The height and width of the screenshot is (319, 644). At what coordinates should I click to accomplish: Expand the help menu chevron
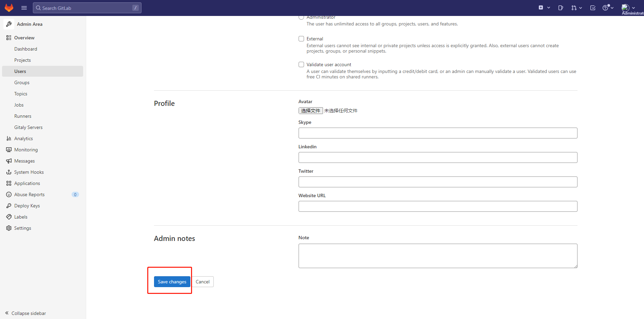(612, 8)
